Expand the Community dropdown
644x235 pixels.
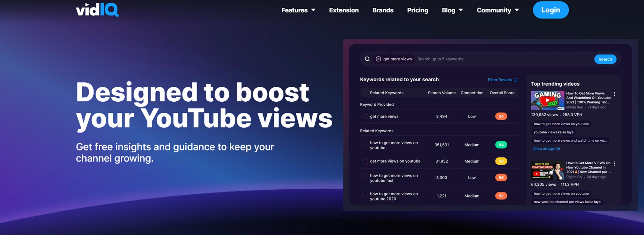point(498,10)
